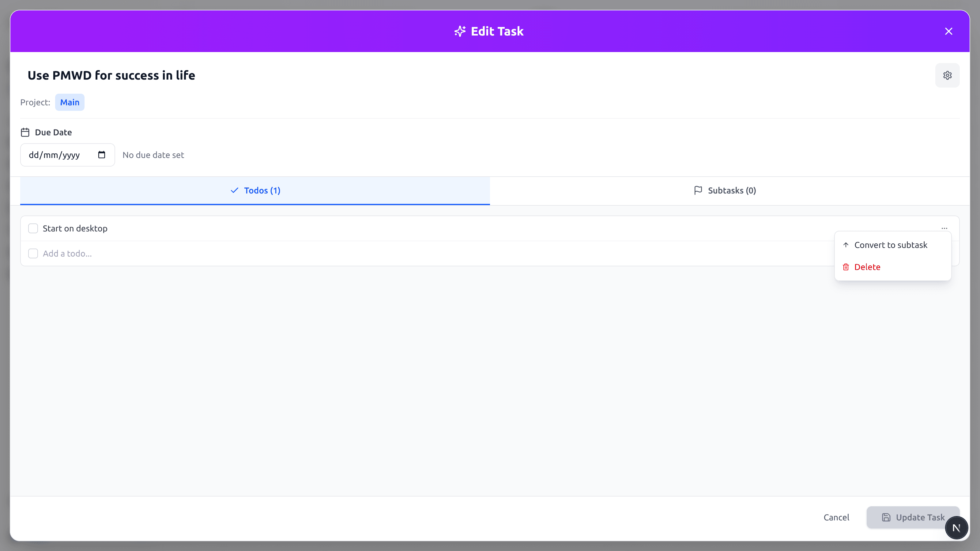Click the Next.js dev indicator badge

pos(956,528)
